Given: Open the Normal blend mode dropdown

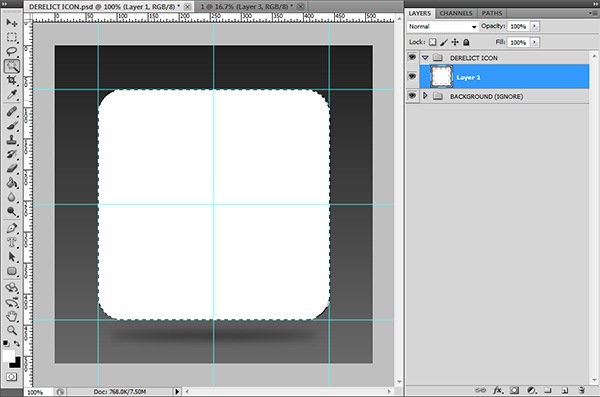Looking at the screenshot, I should 442,26.
